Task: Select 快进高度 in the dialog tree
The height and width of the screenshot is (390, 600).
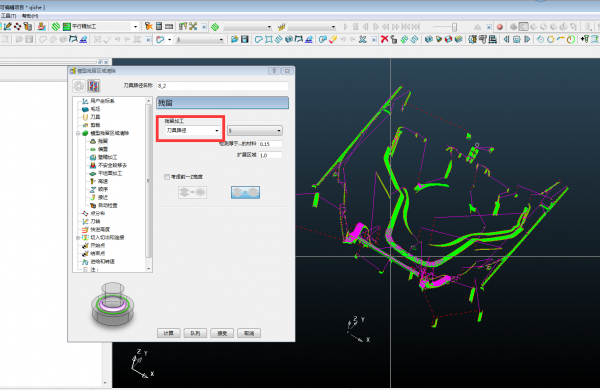Action: (100, 230)
